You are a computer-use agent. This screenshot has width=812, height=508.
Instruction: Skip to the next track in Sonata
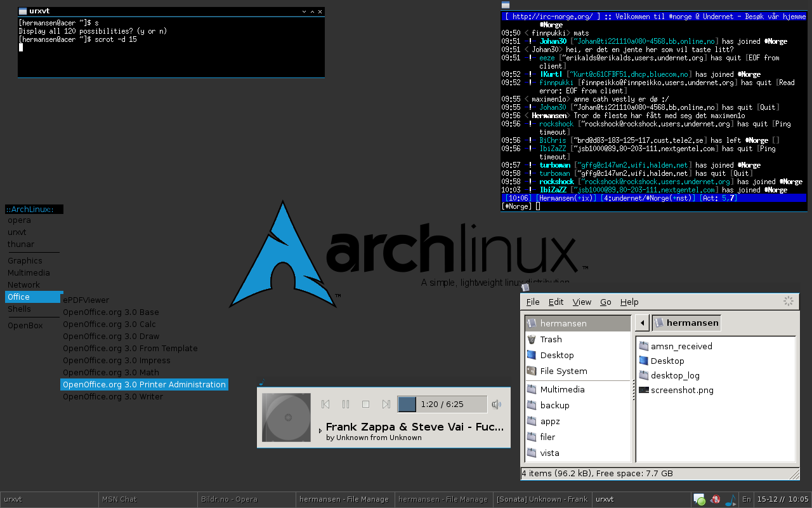tap(386, 404)
